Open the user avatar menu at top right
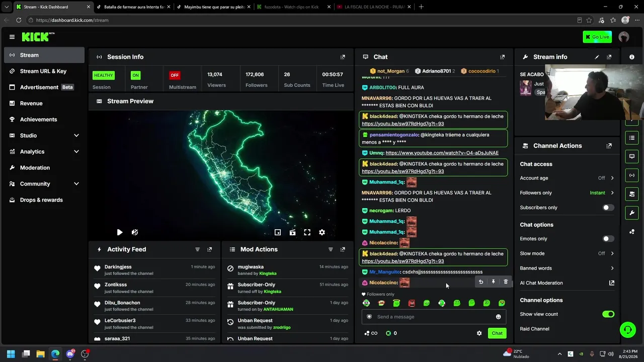 click(624, 37)
